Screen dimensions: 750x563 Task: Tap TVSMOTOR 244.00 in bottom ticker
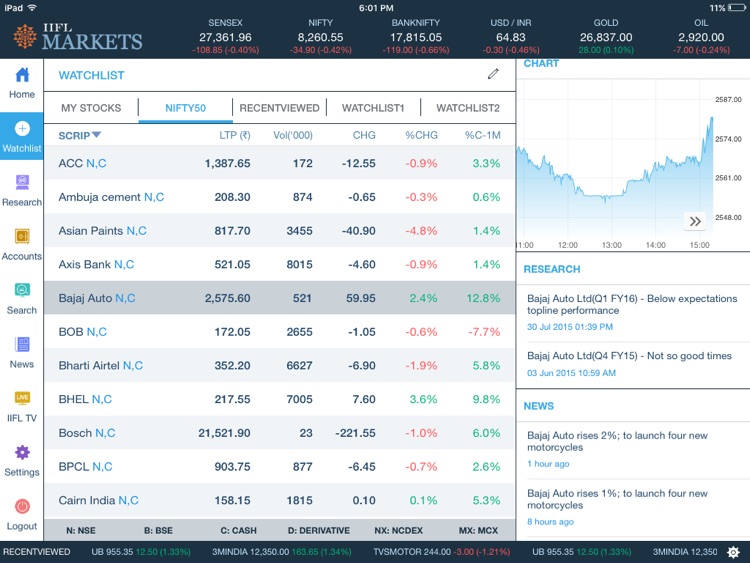point(441,552)
